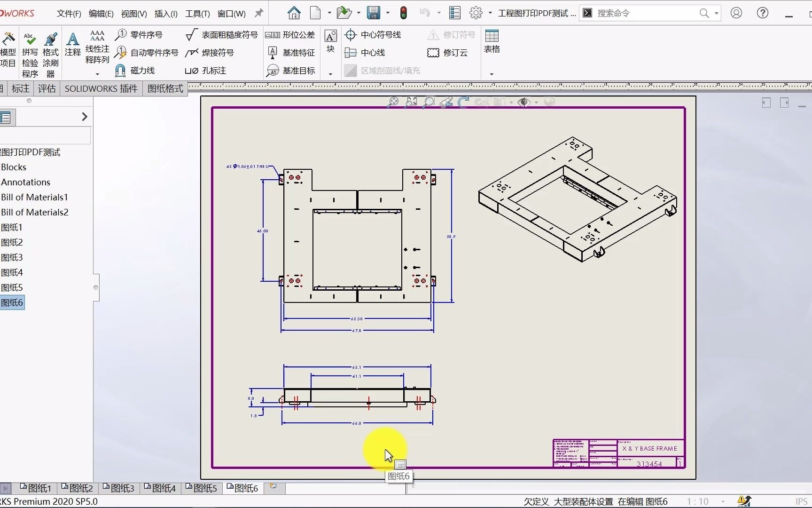Insert a 表面粗糙度符号 surface finish symbol
This screenshot has height=508, width=812.
coord(221,34)
